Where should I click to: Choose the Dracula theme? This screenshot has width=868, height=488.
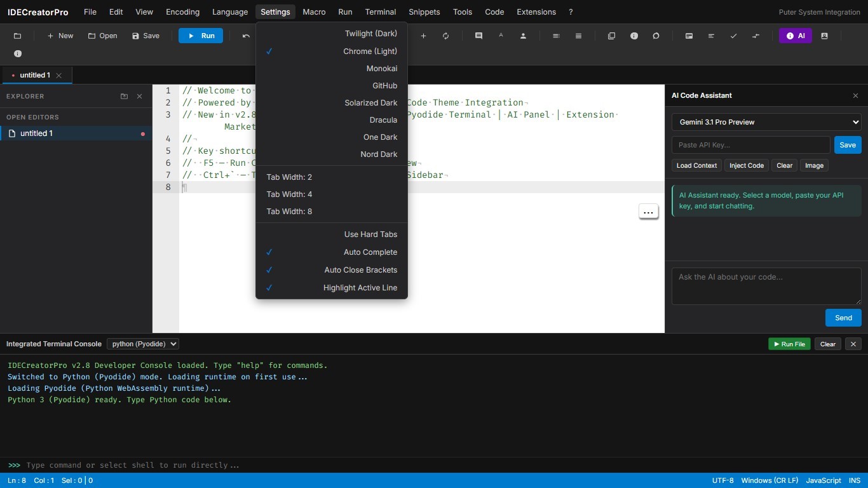[331, 120]
